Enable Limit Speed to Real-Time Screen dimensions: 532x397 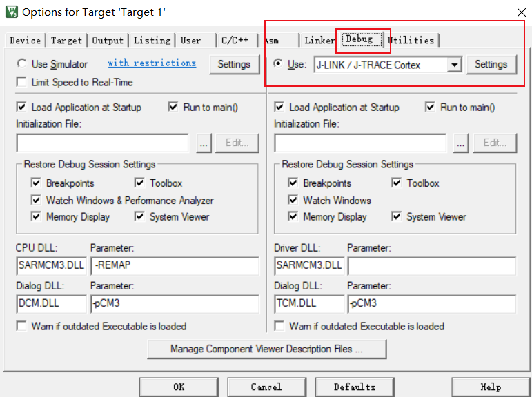[21, 82]
